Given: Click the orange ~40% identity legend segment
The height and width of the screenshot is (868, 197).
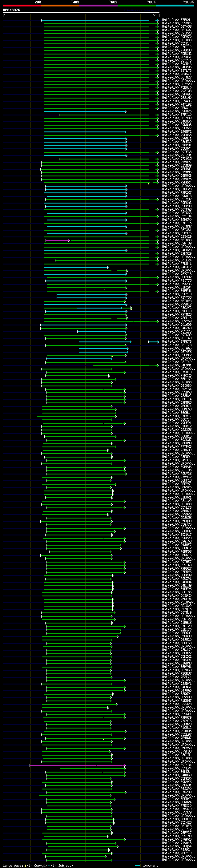Looking at the screenshot, I should (x=60, y=6).
